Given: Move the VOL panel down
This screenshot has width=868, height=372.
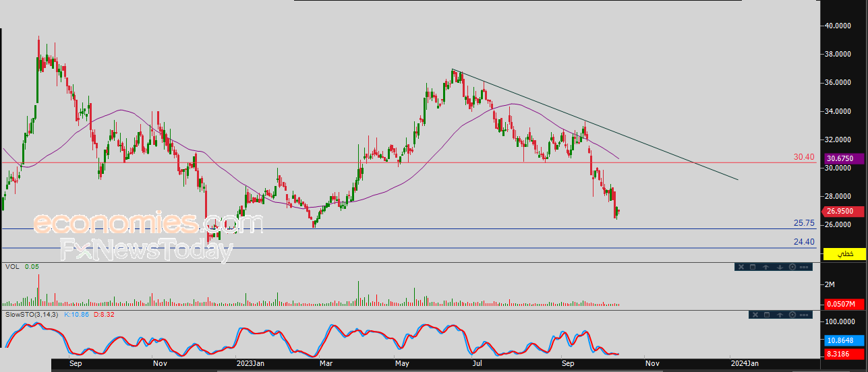Looking at the screenshot, I should [x=779, y=267].
